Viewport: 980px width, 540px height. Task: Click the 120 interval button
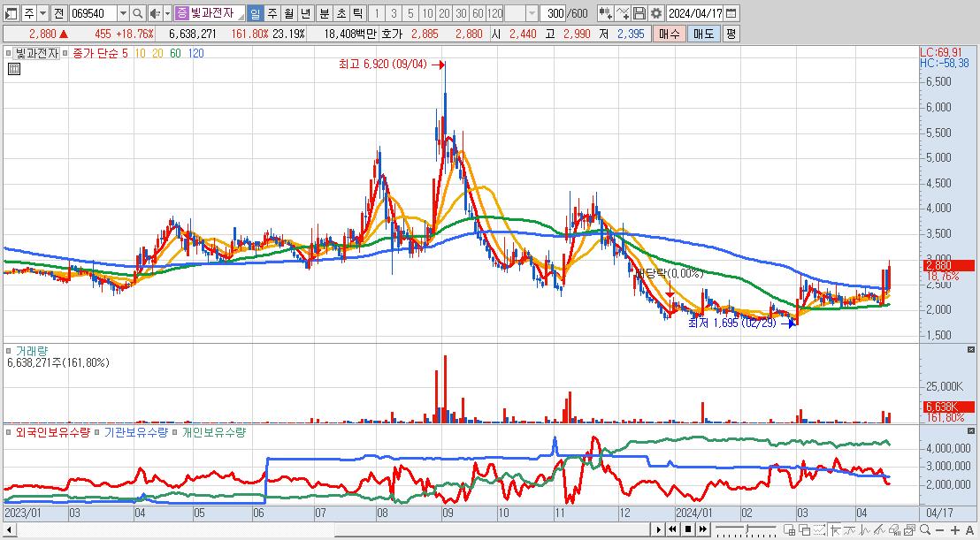[495, 13]
